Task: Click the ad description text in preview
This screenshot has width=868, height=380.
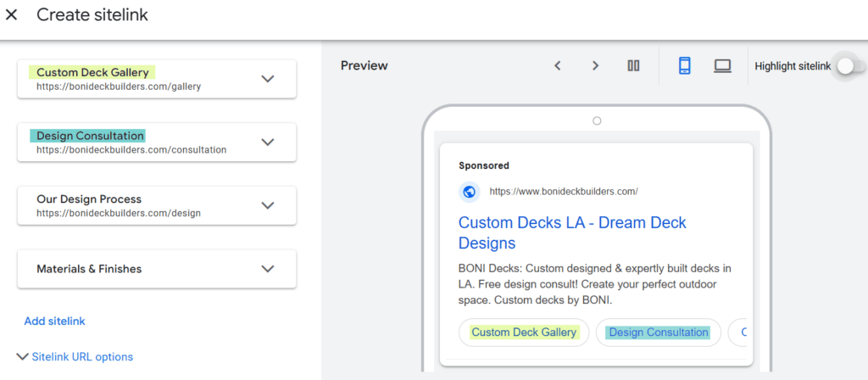Action: pos(594,284)
